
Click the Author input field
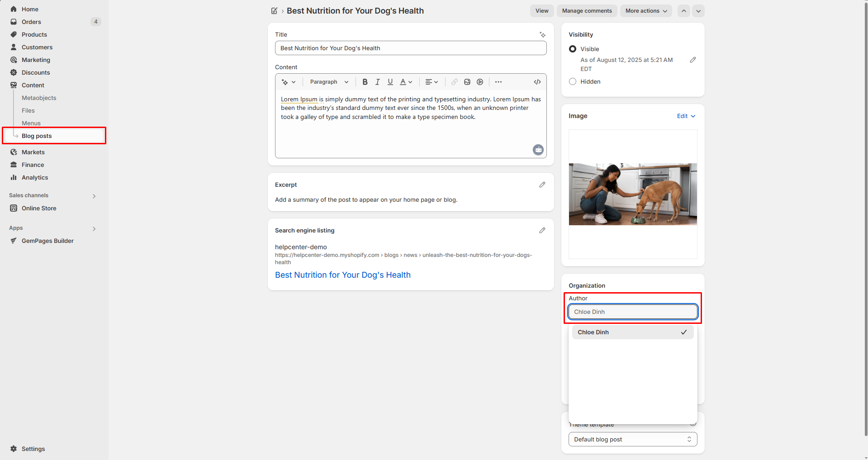pos(632,312)
